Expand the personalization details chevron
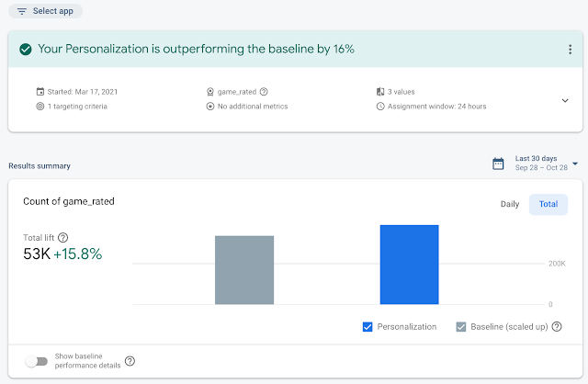This screenshot has height=384, width=588. (565, 100)
